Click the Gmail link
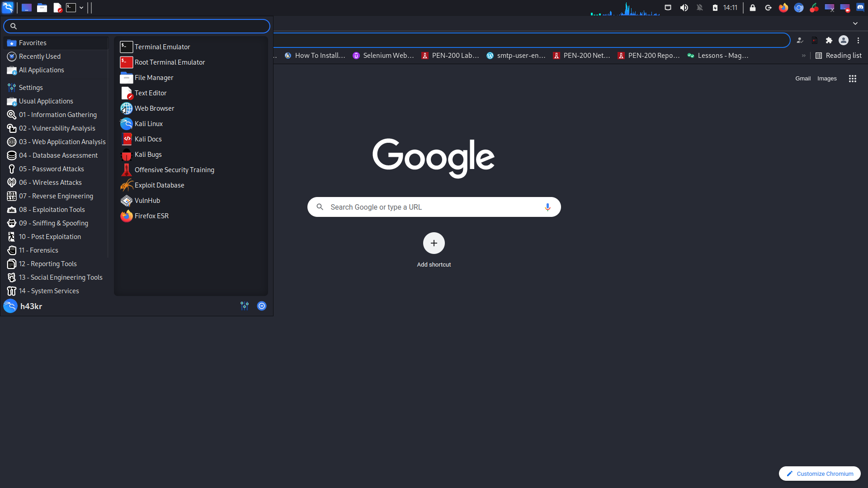This screenshot has width=868, height=488. [x=802, y=79]
